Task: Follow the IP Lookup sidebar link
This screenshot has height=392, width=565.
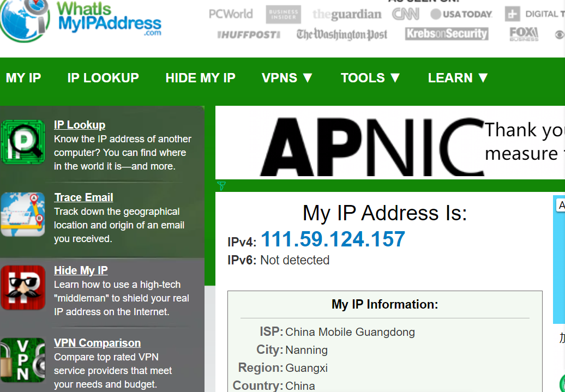Action: click(x=80, y=125)
